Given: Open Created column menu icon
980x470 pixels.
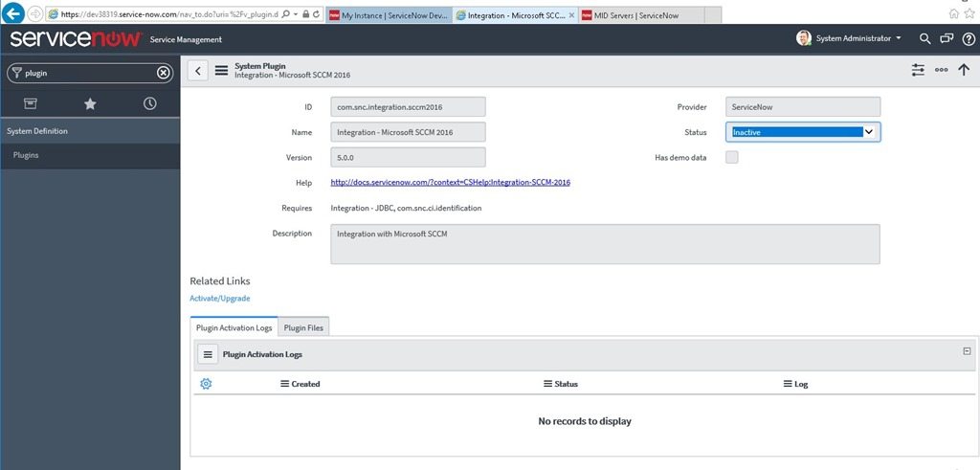Looking at the screenshot, I should 284,384.
